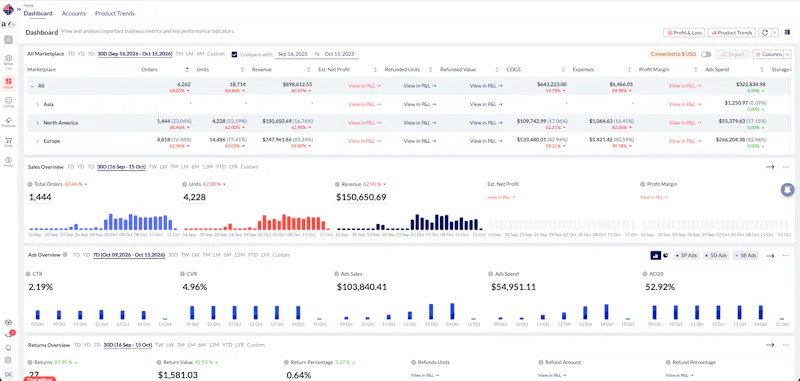Open settings gear at sidebar bottom

tap(8, 360)
